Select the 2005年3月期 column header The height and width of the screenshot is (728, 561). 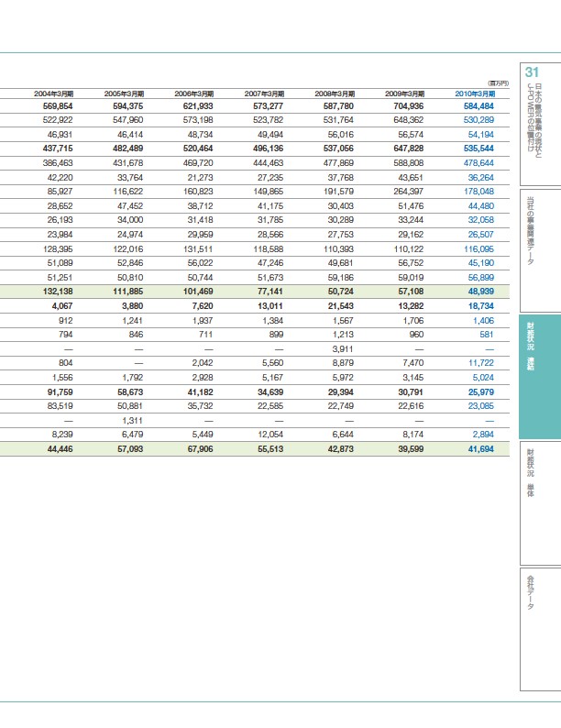tap(124, 94)
